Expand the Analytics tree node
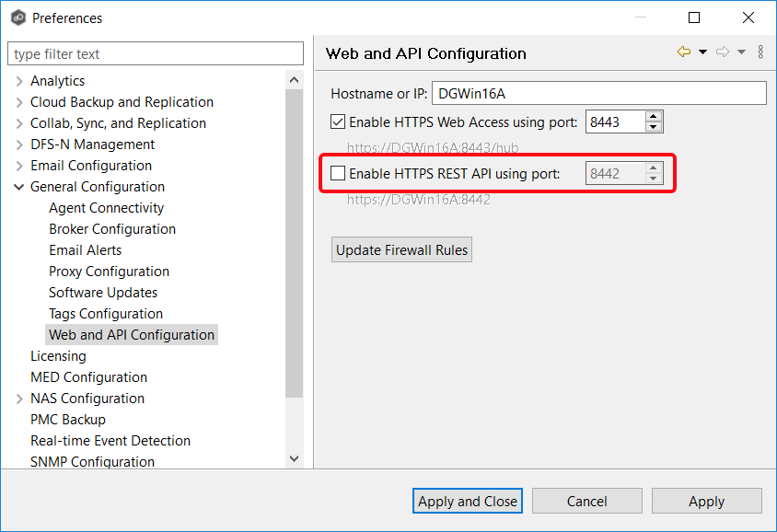This screenshot has width=777, height=532. [18, 80]
